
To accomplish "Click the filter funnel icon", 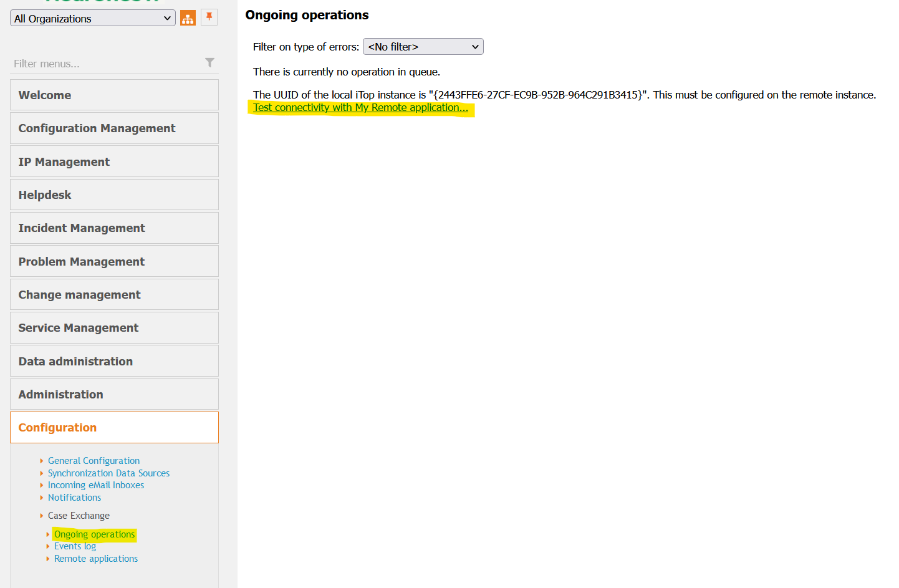I will coord(209,62).
